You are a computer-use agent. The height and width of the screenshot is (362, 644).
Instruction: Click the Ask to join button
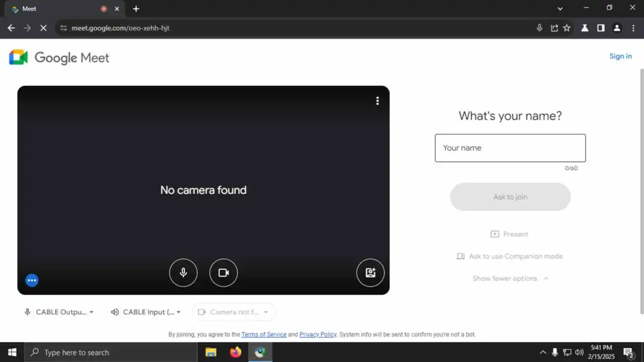[510, 197]
